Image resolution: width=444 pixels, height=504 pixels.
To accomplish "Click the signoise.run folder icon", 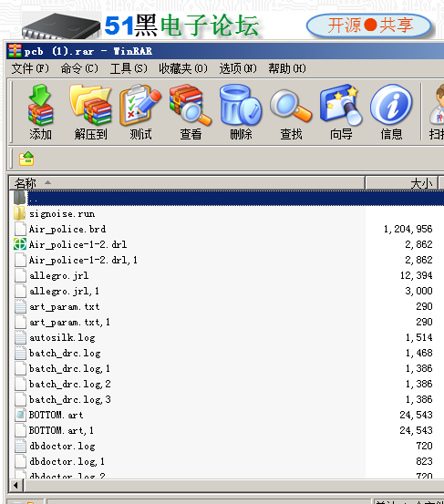I will 20,214.
